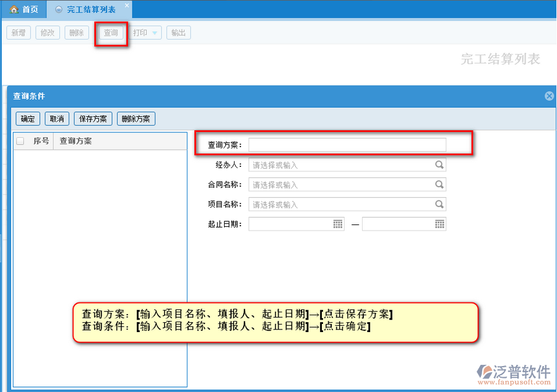Click the 序号 column header
Image resolution: width=557 pixels, height=392 pixels.
point(41,141)
